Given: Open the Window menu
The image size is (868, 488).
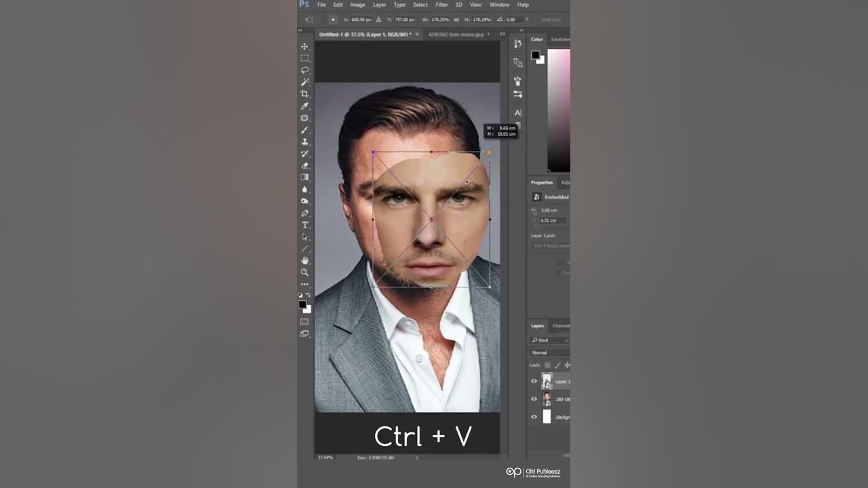Looking at the screenshot, I should tap(499, 5).
